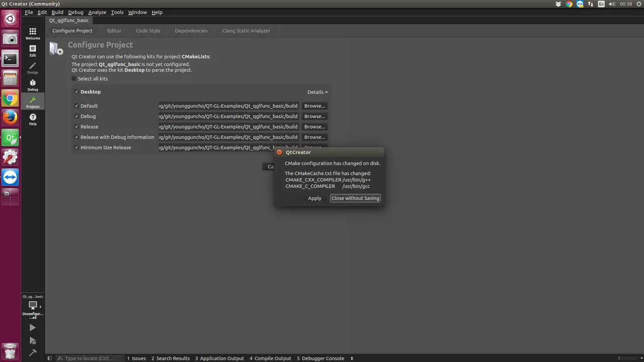The width and height of the screenshot is (644, 362).
Task: Open the Analyze menu
Action: click(97, 12)
